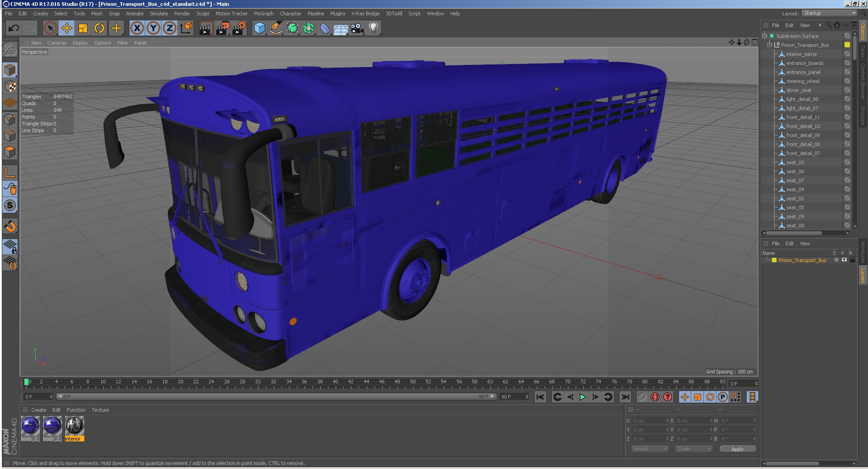
Task: Toggle visibility dots for interior_mirror
Action: 847,54
